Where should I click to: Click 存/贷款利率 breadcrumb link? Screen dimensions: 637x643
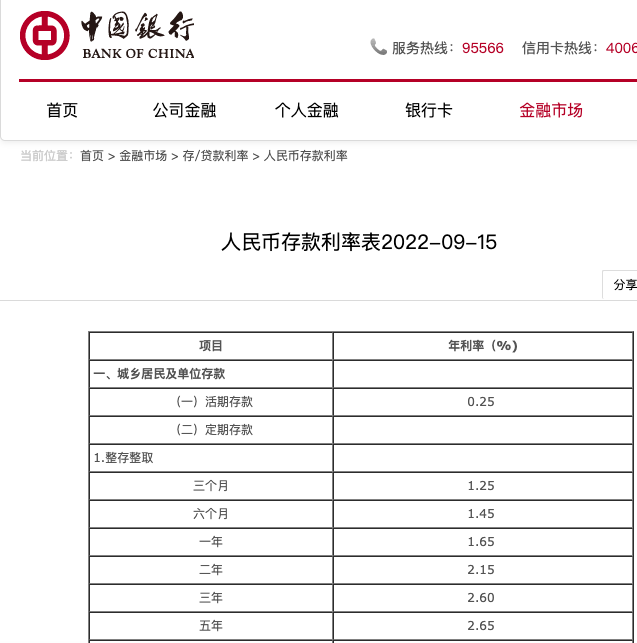[x=215, y=156]
